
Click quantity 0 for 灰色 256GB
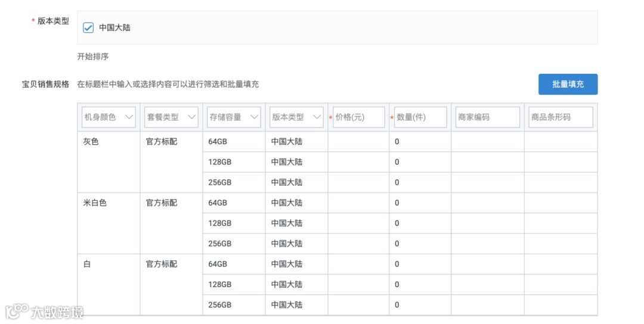[x=397, y=182]
